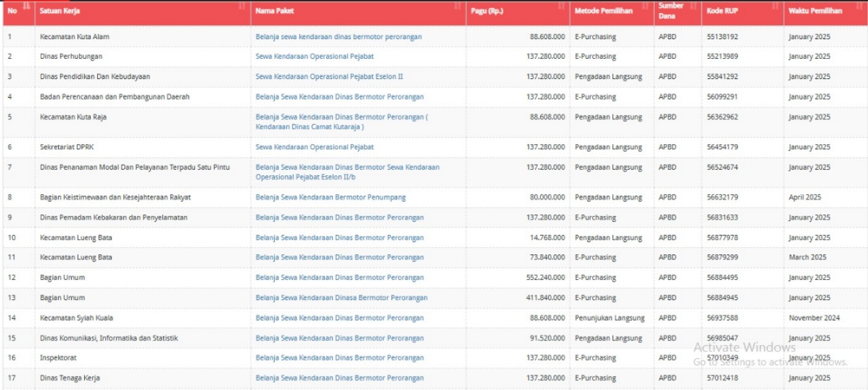Image resolution: width=868 pixels, height=390 pixels.
Task: Select Kode RUP 56099291
Action: (723, 97)
